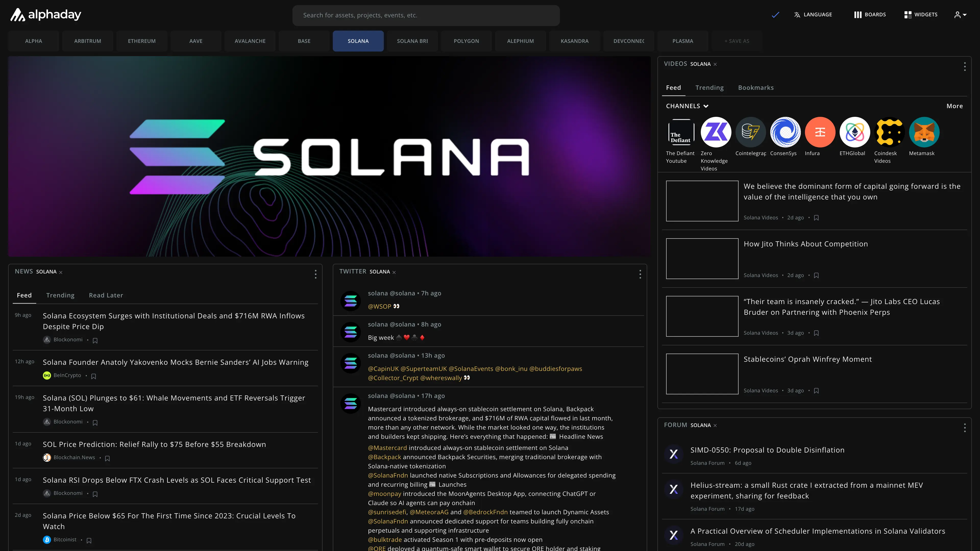The width and height of the screenshot is (980, 551).
Task: Switch to the AVALANCHE board tab
Action: [x=250, y=41]
